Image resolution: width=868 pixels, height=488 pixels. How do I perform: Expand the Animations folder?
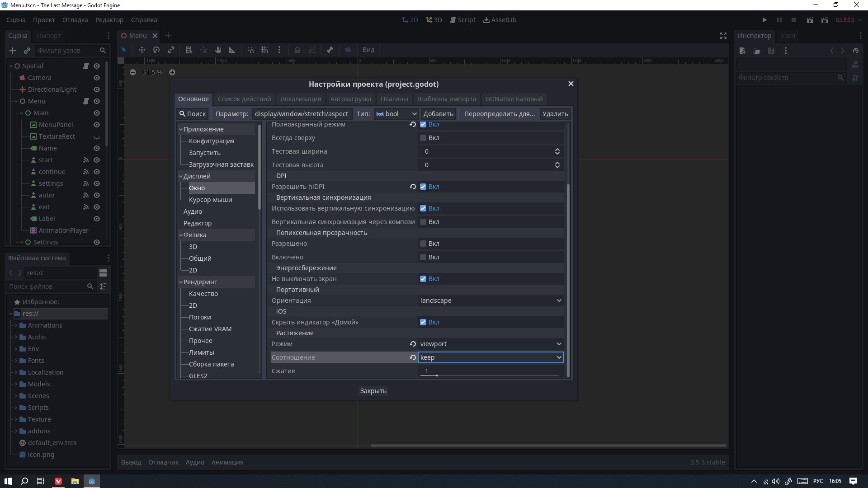pos(16,325)
